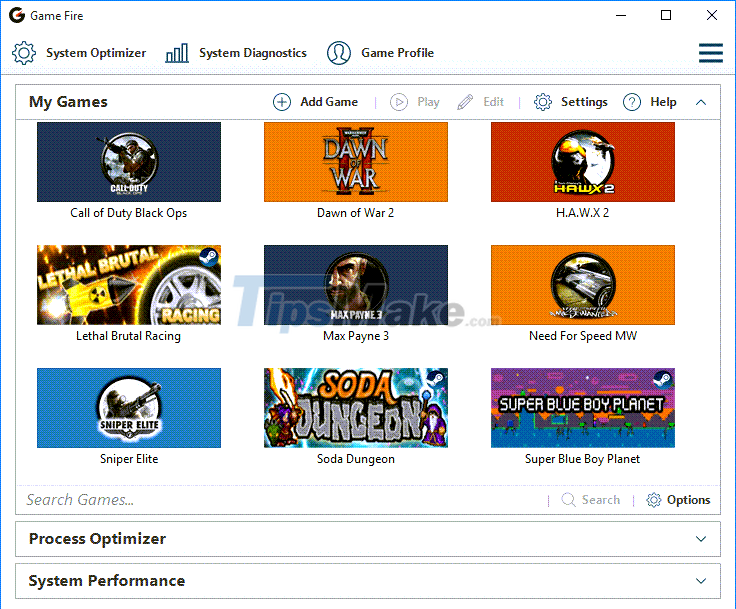Click the Steam badge on Super Blue Boy Planet
The width and height of the screenshot is (736, 609).
pyautogui.click(x=662, y=379)
